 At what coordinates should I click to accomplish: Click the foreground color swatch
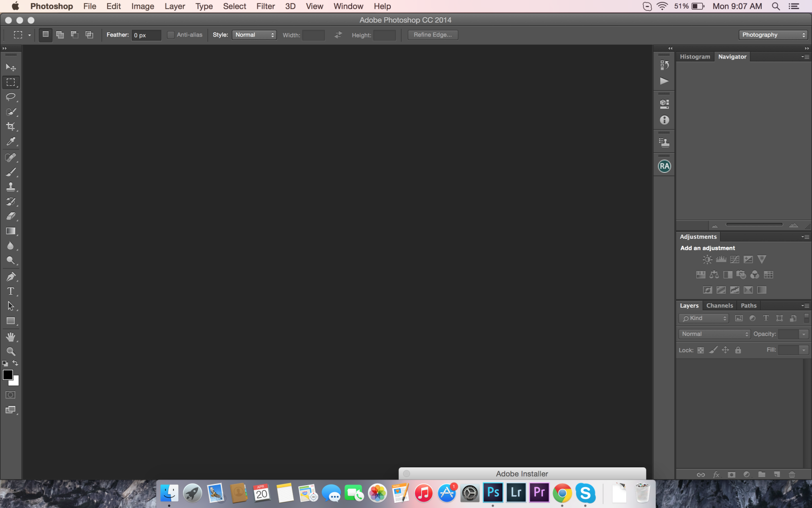(7, 374)
